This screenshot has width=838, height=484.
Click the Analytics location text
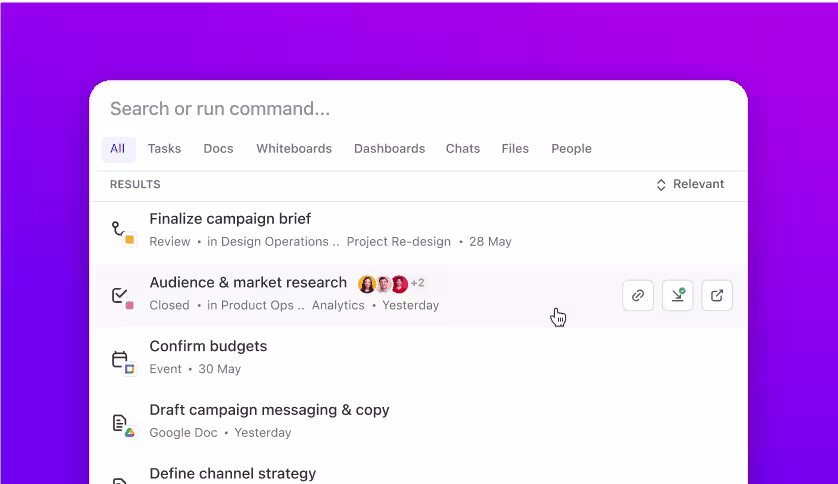(338, 305)
